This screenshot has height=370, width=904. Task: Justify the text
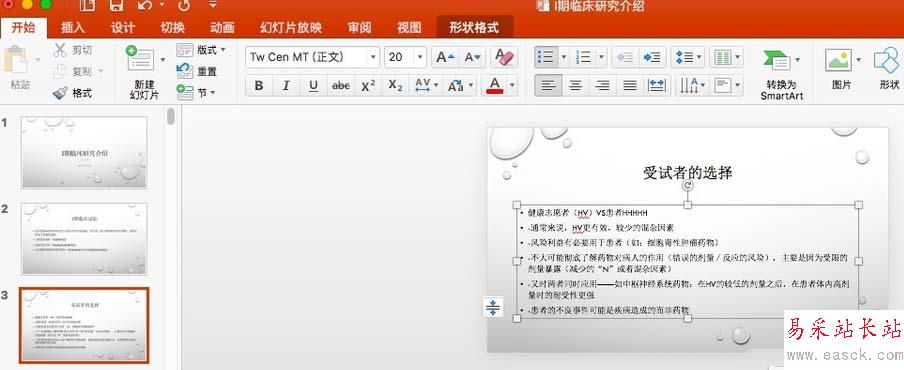(x=630, y=86)
